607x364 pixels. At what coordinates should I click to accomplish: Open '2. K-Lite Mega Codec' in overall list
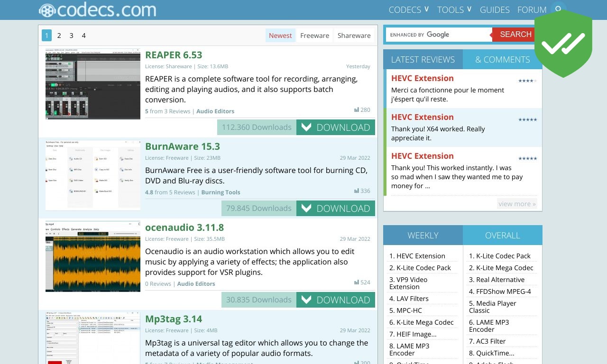tap(501, 268)
